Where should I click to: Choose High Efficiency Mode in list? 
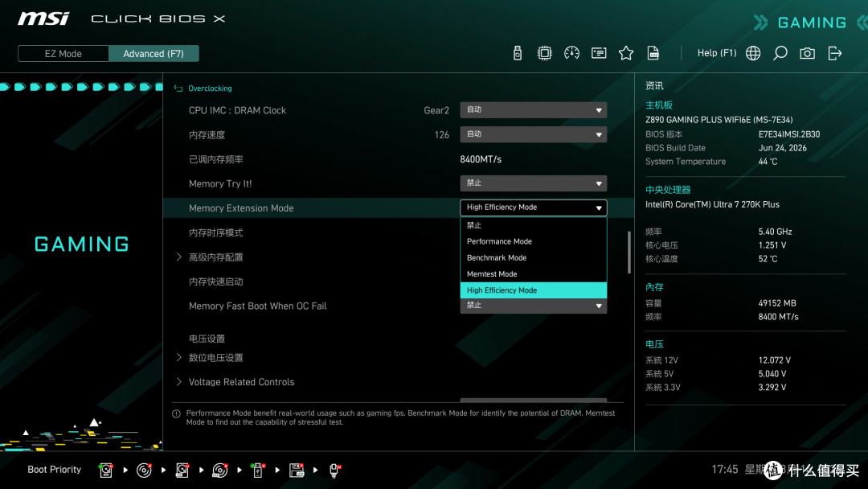pyautogui.click(x=533, y=290)
